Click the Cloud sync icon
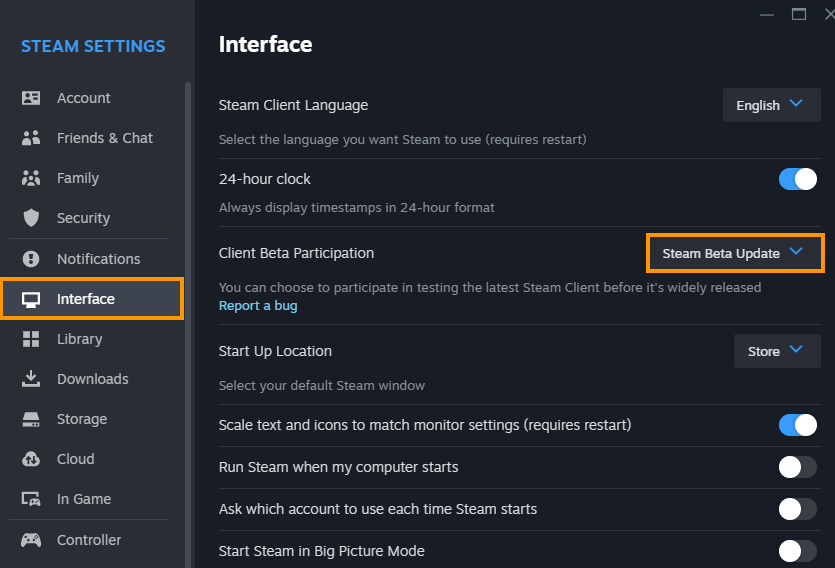835x568 pixels. click(31, 459)
